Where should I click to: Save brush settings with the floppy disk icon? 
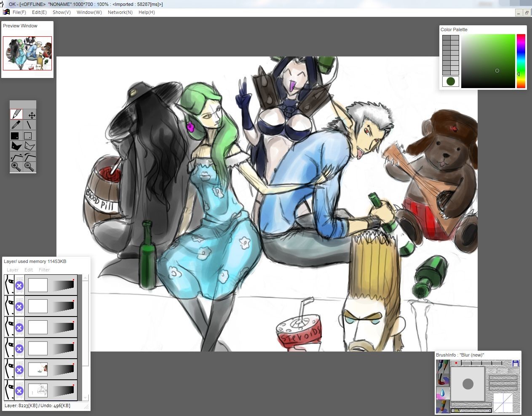point(516,363)
